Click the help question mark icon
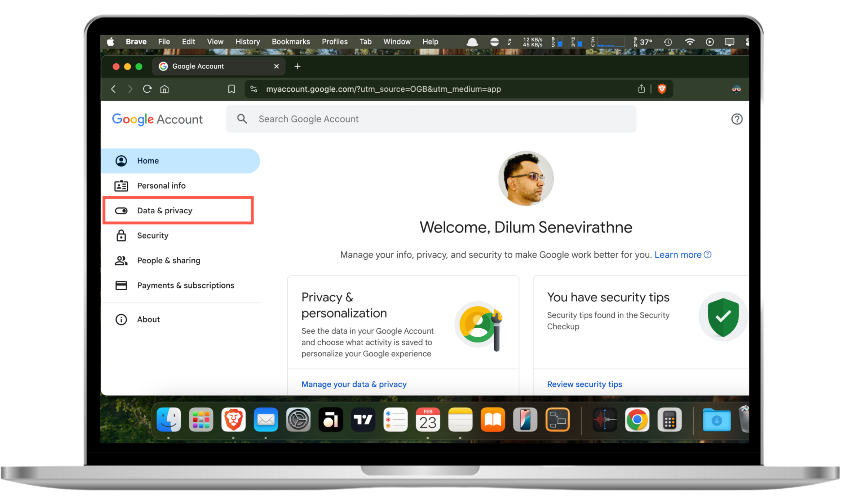Screen dimensions: 841x504 pyautogui.click(x=737, y=119)
